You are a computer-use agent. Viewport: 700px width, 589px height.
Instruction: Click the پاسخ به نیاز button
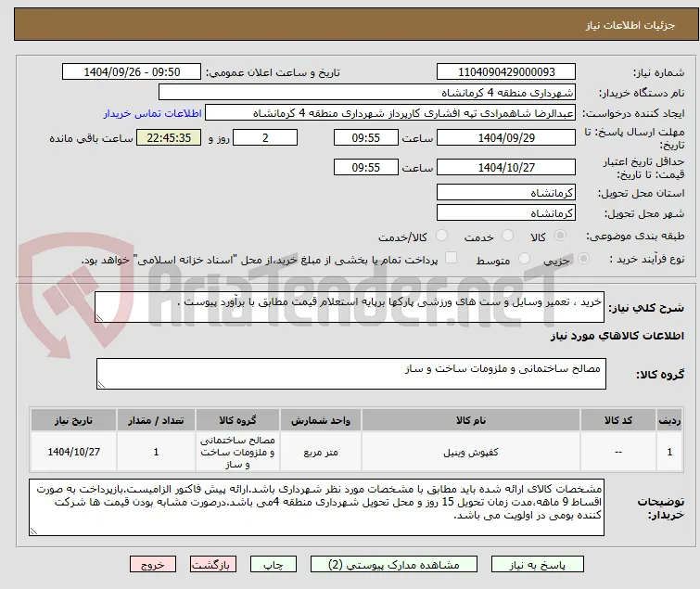[x=538, y=565]
